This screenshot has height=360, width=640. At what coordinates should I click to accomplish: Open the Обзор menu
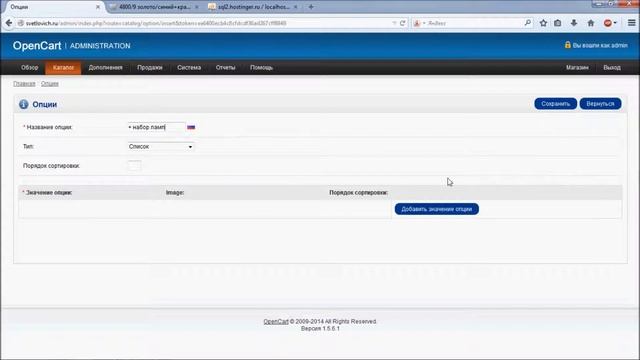(x=29, y=67)
